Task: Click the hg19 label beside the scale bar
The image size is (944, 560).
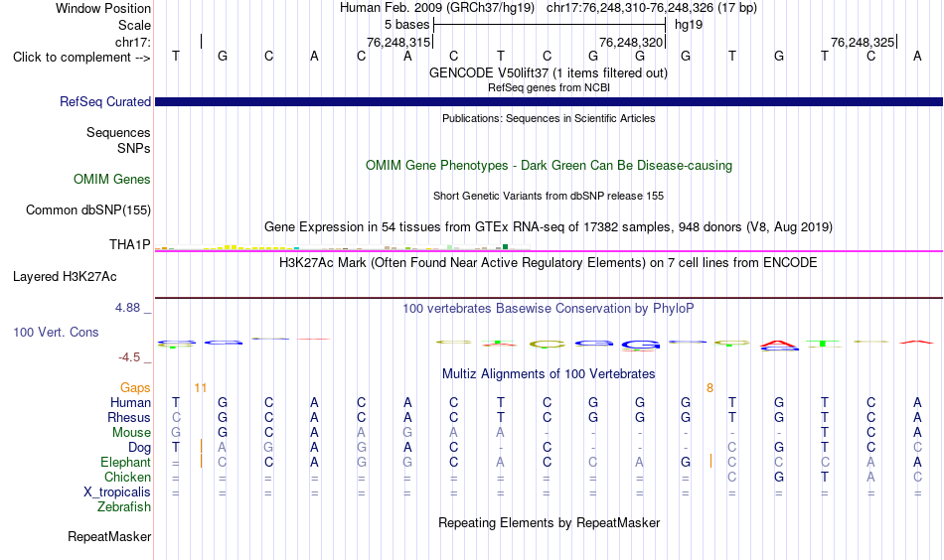Action: (689, 25)
